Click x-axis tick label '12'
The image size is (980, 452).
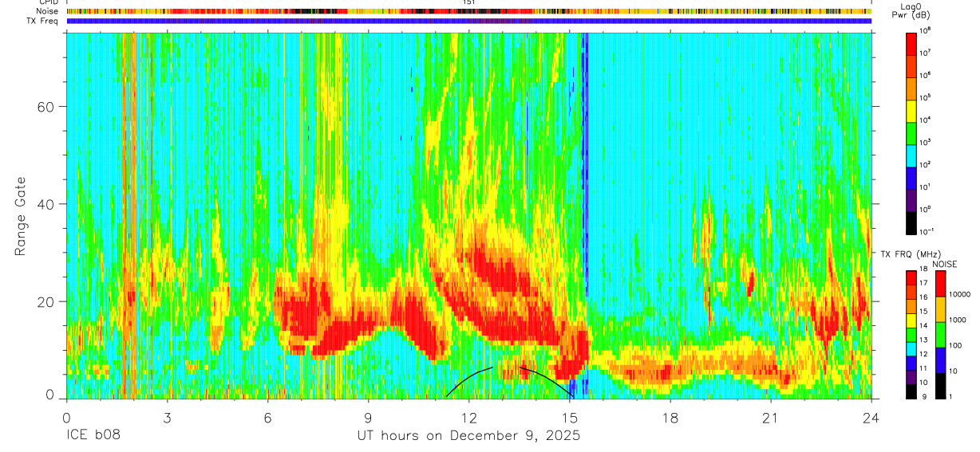(469, 418)
